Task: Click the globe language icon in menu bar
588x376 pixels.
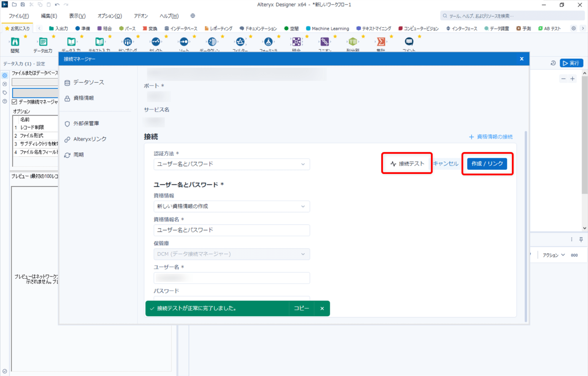Action: pos(193,16)
